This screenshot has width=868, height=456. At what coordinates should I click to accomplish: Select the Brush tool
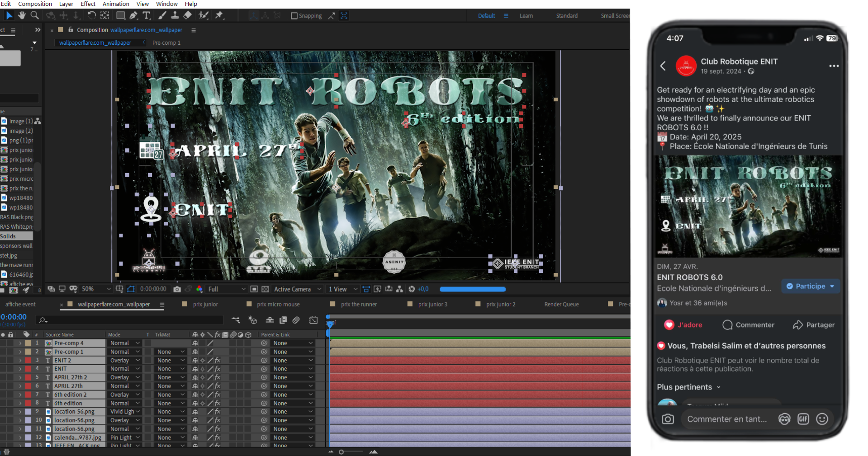pyautogui.click(x=162, y=15)
